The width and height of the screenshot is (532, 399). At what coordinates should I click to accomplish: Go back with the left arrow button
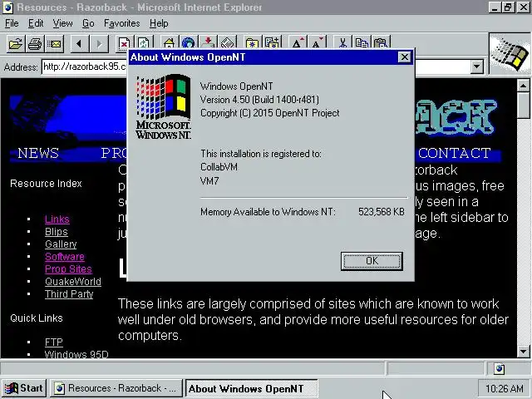80,44
